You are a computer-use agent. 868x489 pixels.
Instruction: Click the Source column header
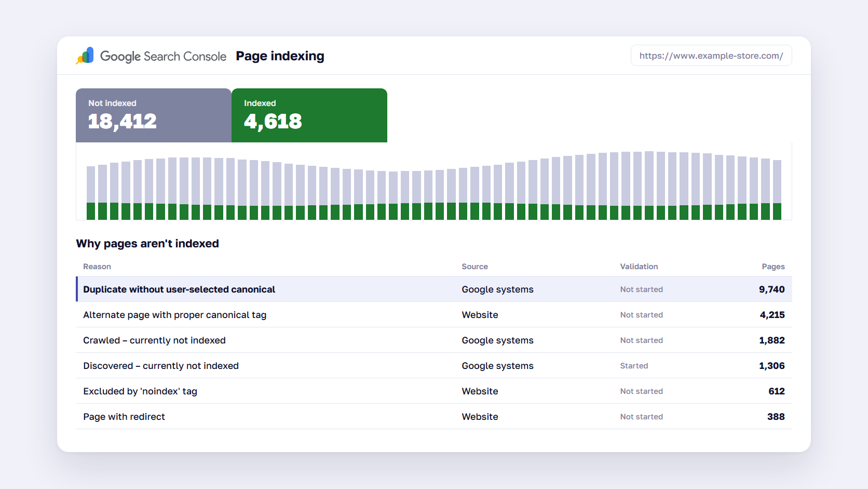point(475,267)
